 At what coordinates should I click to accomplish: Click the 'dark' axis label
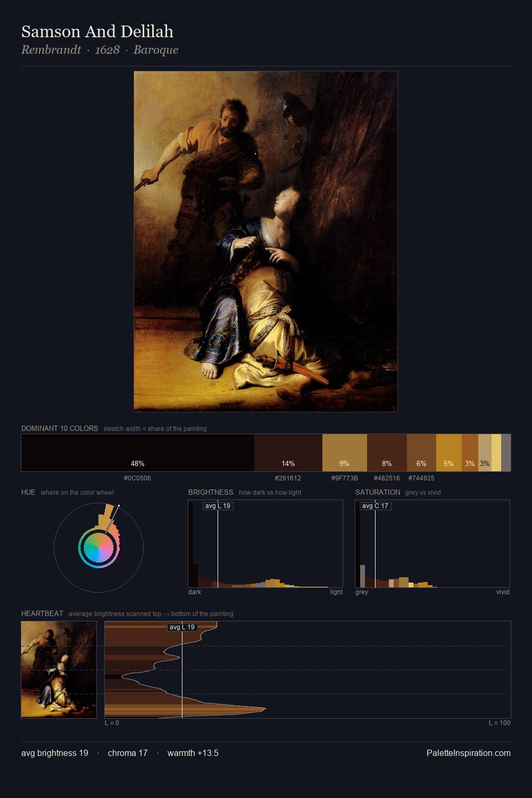[x=195, y=592]
